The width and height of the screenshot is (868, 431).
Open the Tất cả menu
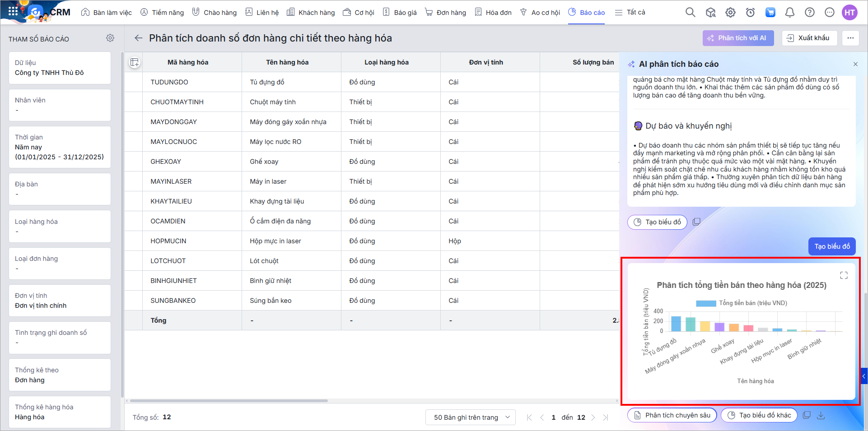pyautogui.click(x=630, y=12)
